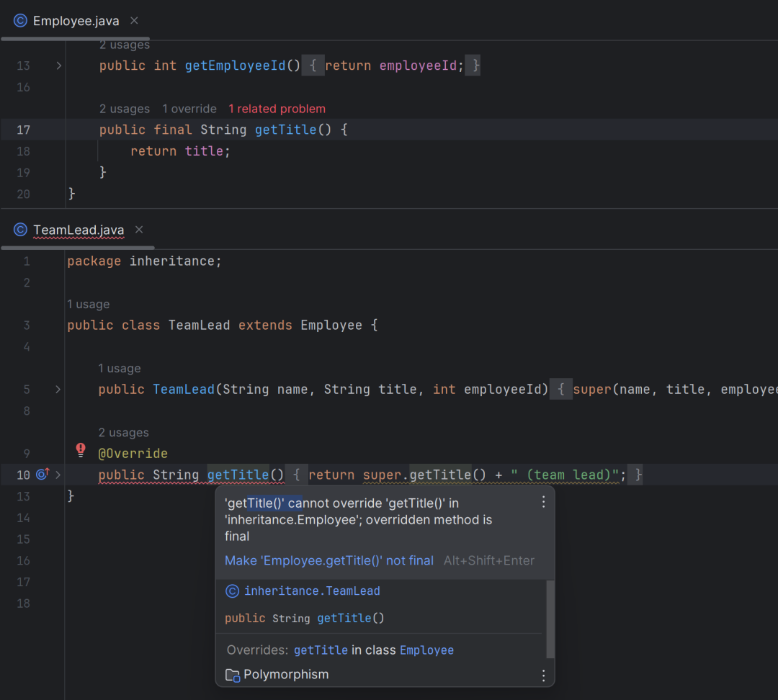Switch to the TeamLead.java tab
This screenshot has width=778, height=700.
(x=79, y=230)
